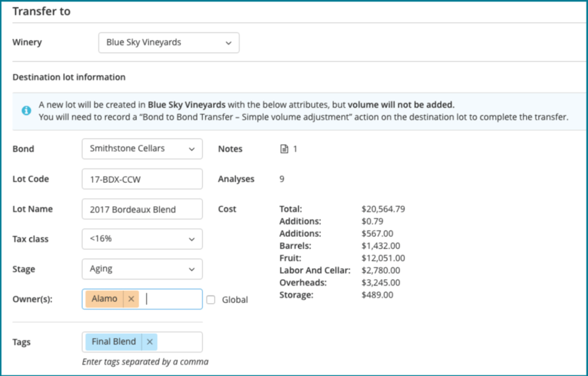Screen dimensions: 588x376
Task: Select the Alamo owner chip
Action: tap(104, 299)
